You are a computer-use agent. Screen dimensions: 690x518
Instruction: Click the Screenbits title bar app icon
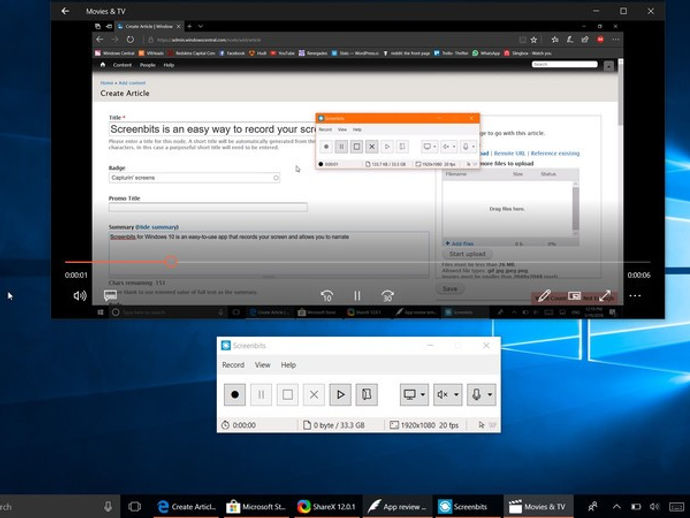click(226, 345)
